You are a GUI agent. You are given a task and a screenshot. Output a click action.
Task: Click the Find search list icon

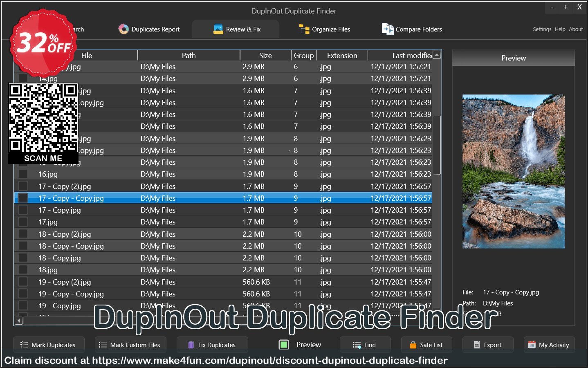tap(357, 345)
